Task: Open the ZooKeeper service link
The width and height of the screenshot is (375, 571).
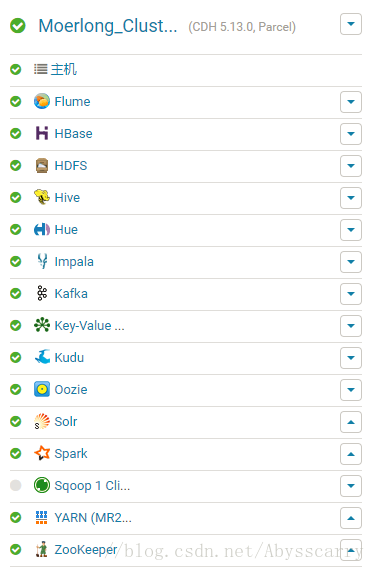Action: (x=86, y=550)
